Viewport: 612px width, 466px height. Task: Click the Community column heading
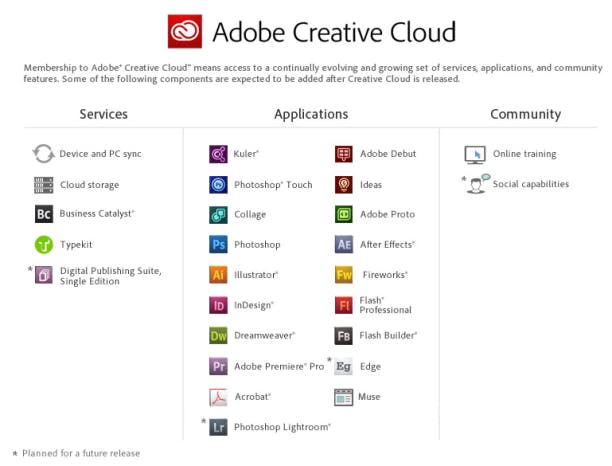[x=525, y=114]
